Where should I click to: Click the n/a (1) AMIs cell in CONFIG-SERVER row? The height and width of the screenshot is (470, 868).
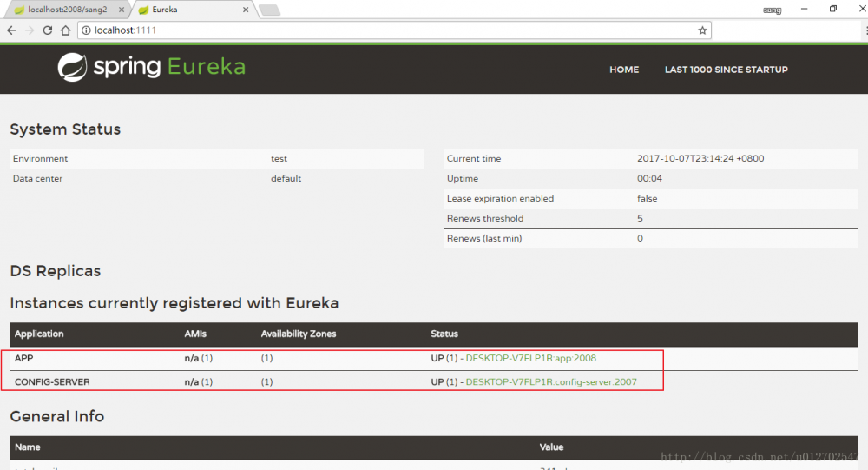(198, 382)
